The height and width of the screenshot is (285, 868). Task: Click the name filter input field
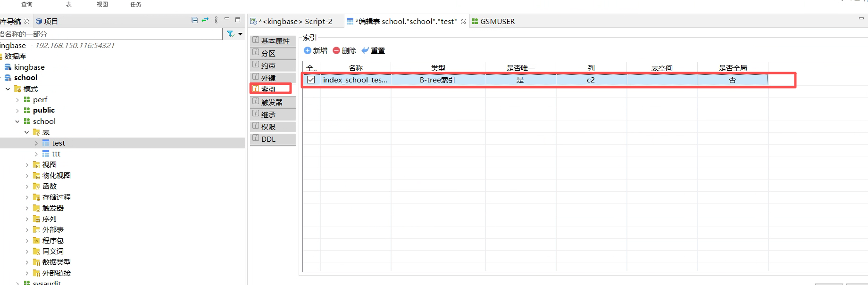pos(111,34)
